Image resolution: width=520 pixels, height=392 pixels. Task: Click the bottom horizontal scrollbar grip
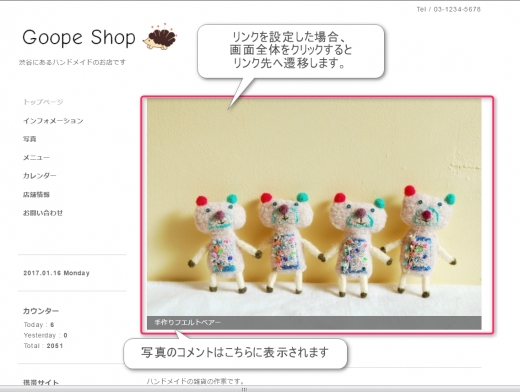click(x=244, y=389)
